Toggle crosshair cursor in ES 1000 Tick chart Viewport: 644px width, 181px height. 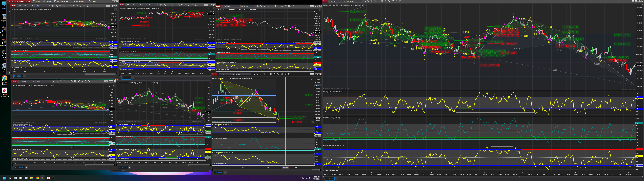175,5
